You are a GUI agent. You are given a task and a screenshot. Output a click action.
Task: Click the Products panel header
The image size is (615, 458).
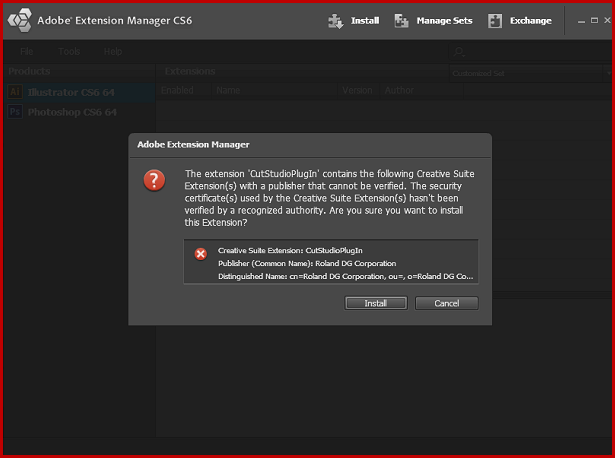(29, 71)
